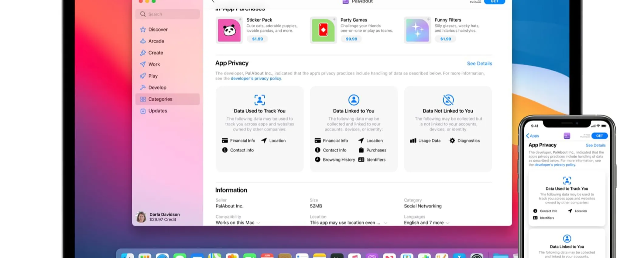Click the '52MB' size value
The width and height of the screenshot is (644, 258).
coord(316,206)
